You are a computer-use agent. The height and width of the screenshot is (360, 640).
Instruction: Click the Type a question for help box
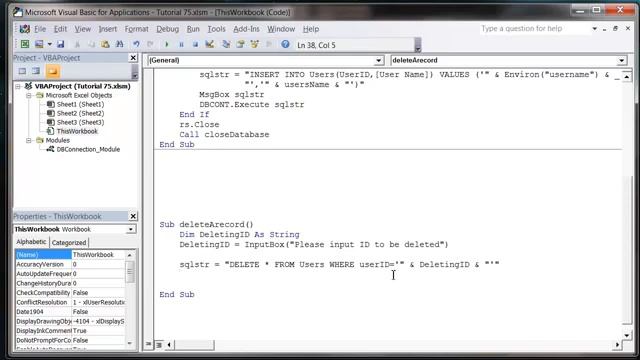coord(535,29)
